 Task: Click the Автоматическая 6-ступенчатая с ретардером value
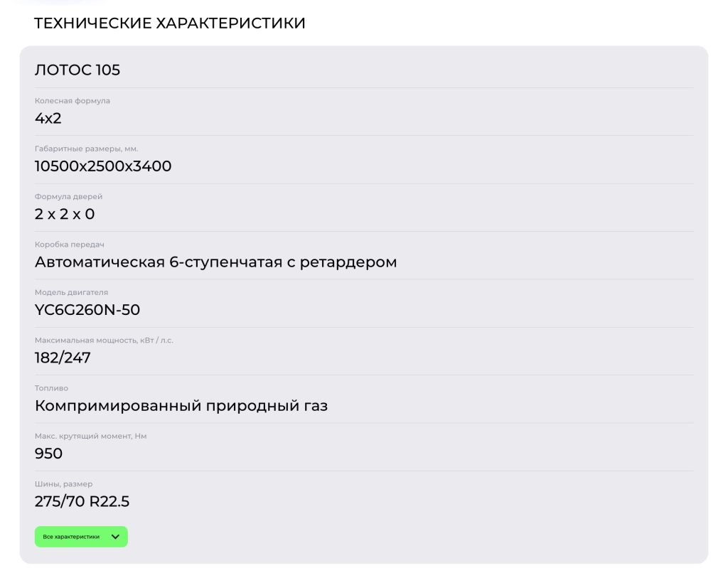(x=215, y=262)
